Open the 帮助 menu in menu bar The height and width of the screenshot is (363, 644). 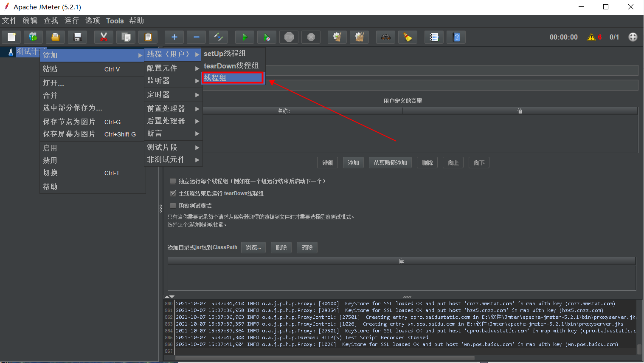coord(137,20)
